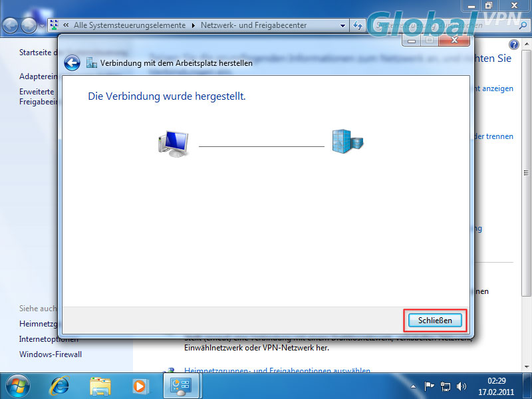The height and width of the screenshot is (399, 532).
Task: Click the Windows Start orb
Action: [x=18, y=385]
